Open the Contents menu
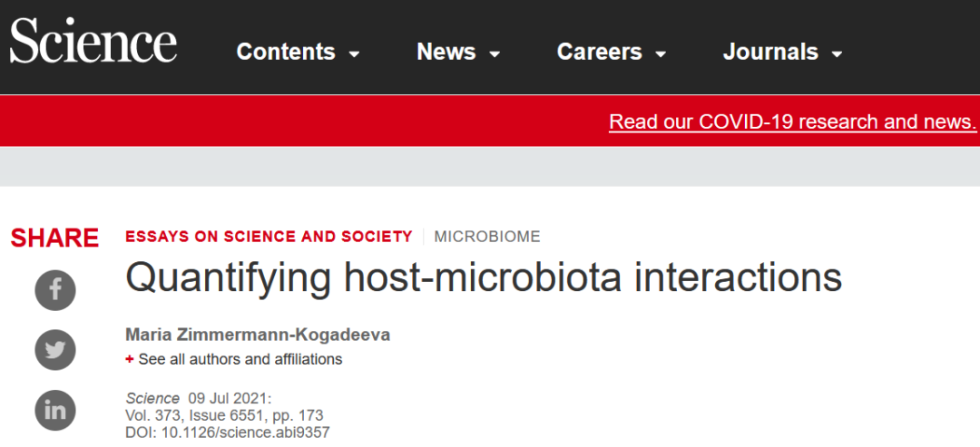This screenshot has width=980, height=447. [288, 53]
